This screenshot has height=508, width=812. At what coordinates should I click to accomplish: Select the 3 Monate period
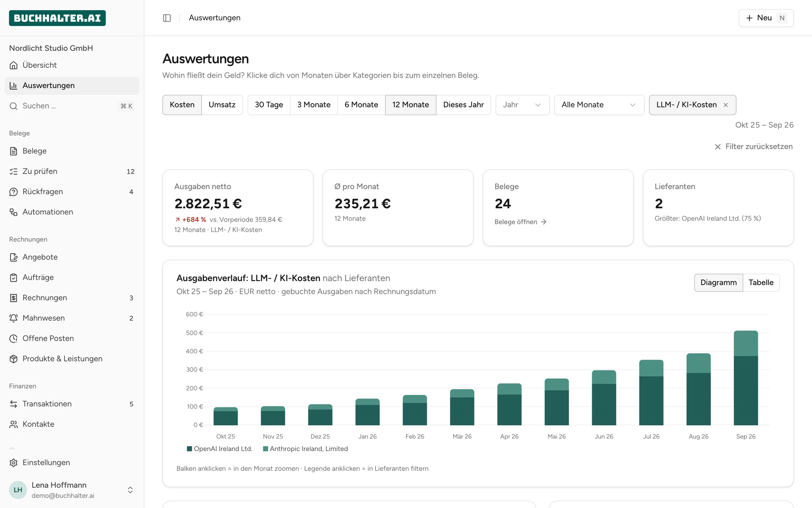click(314, 105)
